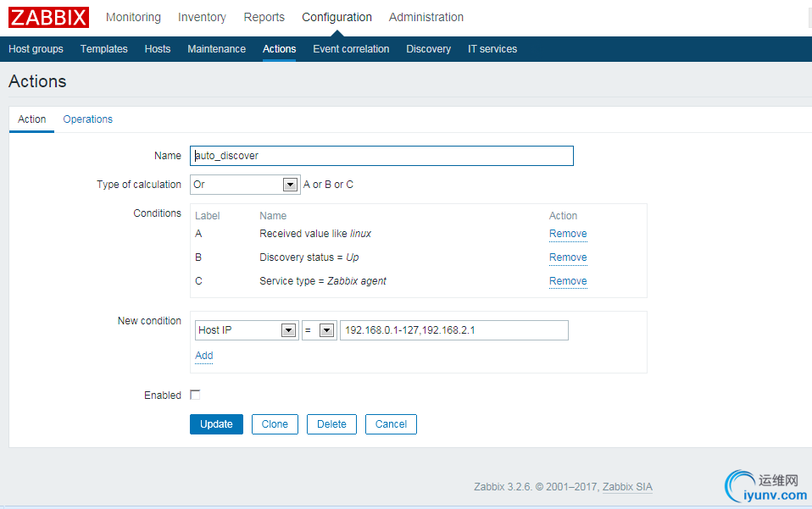Click the Update button
812x509 pixels.
216,424
